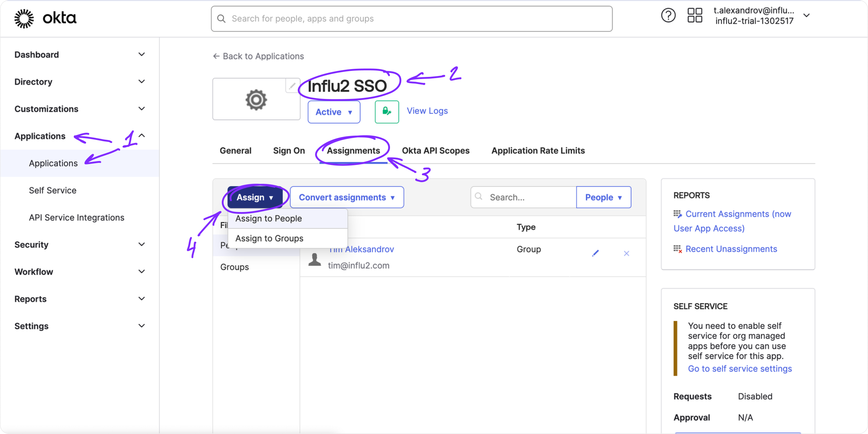Open API Service Integrations
868x434 pixels.
tap(77, 217)
